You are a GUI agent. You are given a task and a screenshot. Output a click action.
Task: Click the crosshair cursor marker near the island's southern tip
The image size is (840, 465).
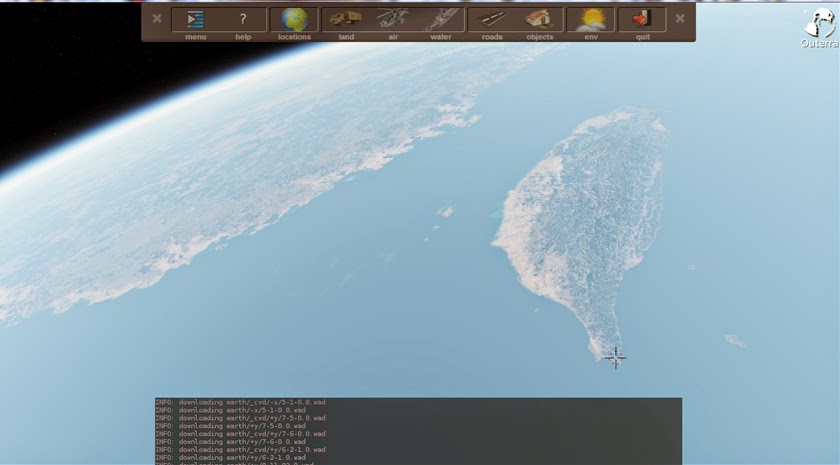coord(616,357)
